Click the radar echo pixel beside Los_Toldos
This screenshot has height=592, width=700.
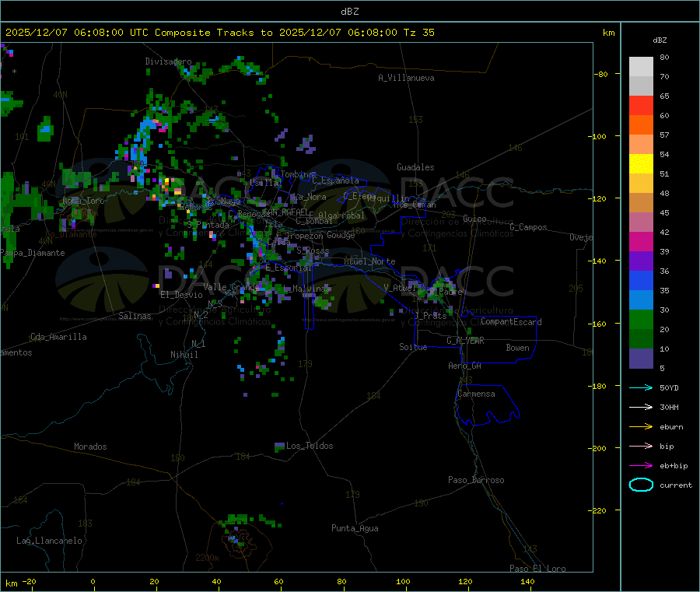279,447
